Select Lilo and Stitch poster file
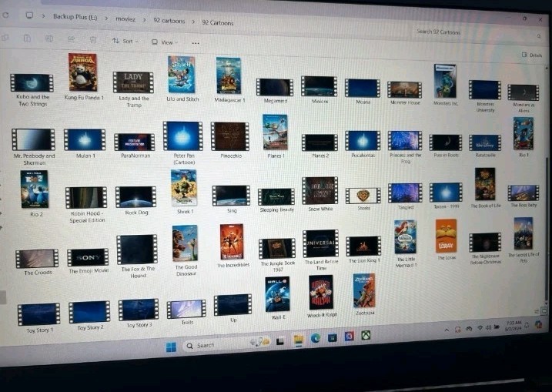This screenshot has width=552, height=392. pyautogui.click(x=181, y=74)
